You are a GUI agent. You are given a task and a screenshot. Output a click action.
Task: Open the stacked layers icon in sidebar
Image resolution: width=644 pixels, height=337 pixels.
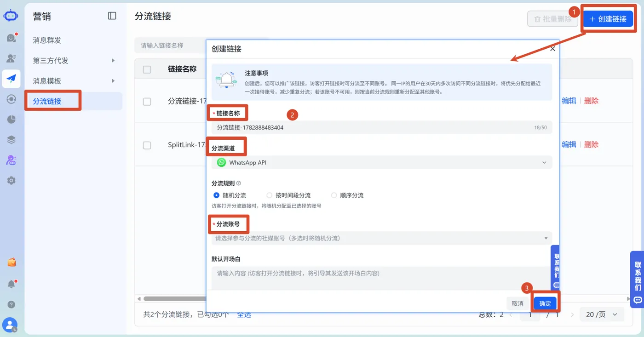[x=11, y=140]
